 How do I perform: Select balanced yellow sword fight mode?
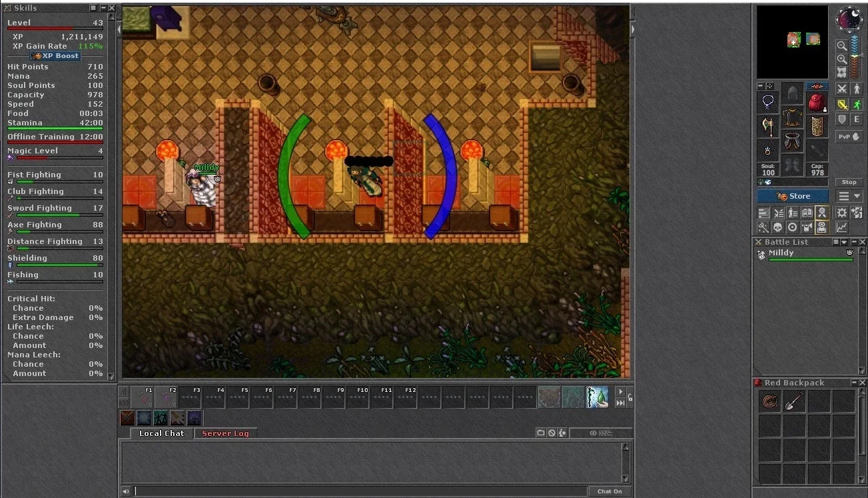tap(842, 104)
